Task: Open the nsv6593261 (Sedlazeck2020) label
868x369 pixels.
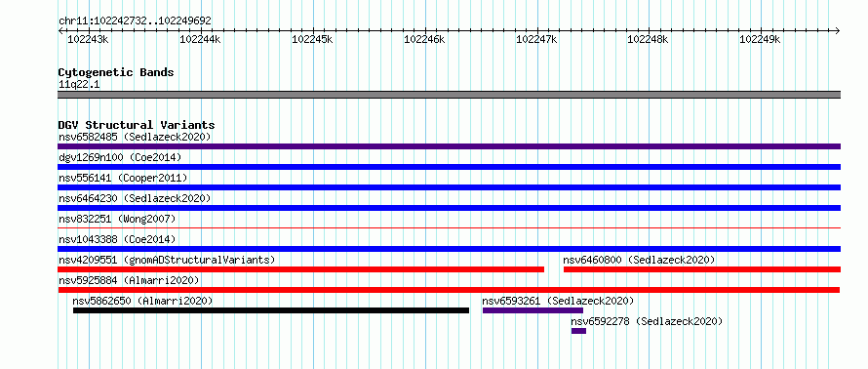Action: point(558,301)
